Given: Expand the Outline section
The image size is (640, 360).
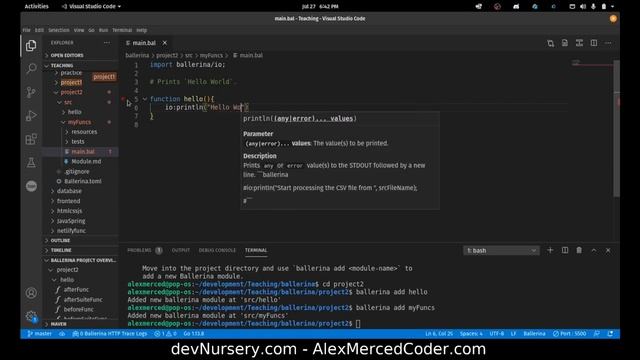Looking at the screenshot, I should [x=81, y=240].
